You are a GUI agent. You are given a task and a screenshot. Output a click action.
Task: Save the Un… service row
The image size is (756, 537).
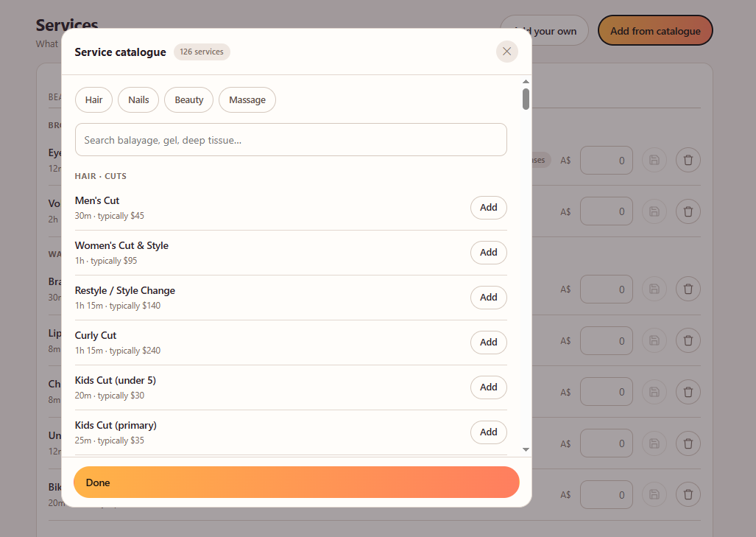pyautogui.click(x=654, y=443)
